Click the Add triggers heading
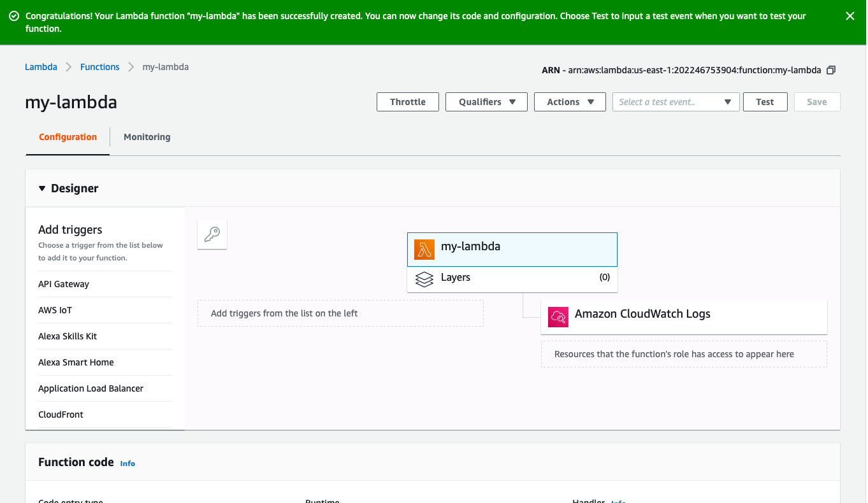The height and width of the screenshot is (503, 868). [x=70, y=230]
